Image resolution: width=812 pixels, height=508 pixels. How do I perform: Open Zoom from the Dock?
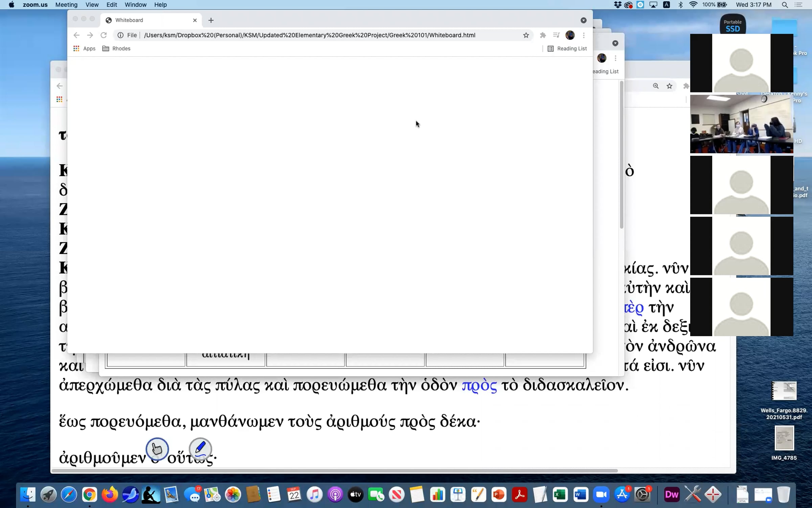601,495
